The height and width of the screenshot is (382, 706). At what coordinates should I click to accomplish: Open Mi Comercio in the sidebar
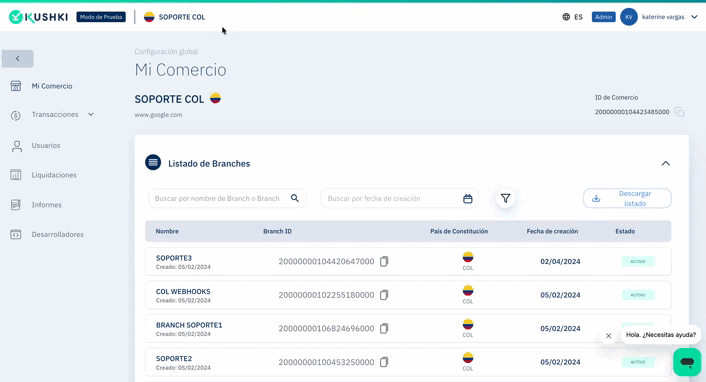click(52, 86)
